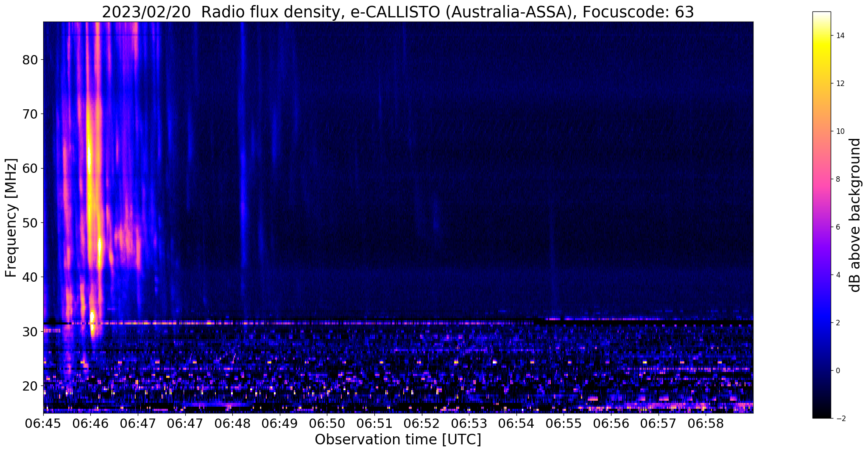Click the "Observation time [UTC]" x-axis label
The height and width of the screenshot is (452, 868).
pyautogui.click(x=398, y=439)
